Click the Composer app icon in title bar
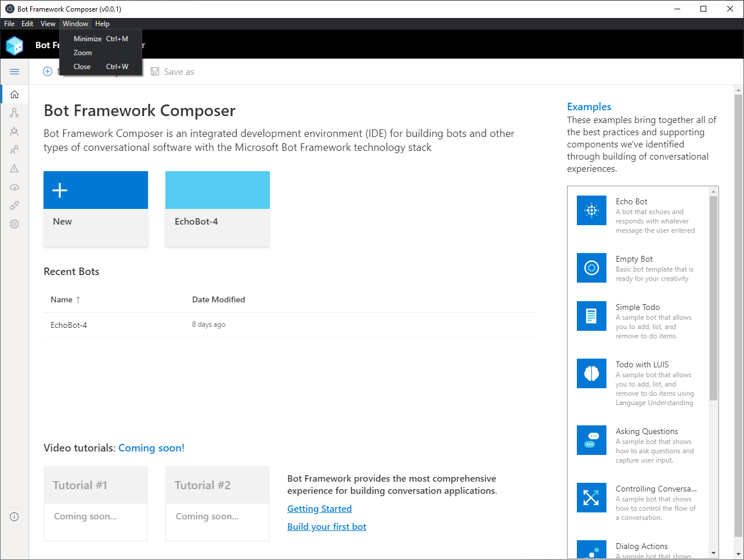The image size is (744, 560). click(9, 9)
